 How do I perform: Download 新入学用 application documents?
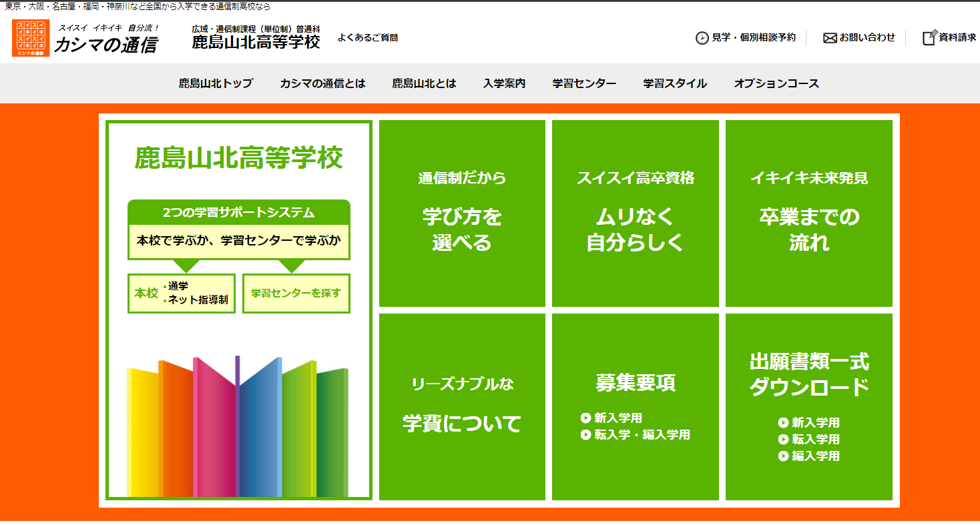click(816, 423)
